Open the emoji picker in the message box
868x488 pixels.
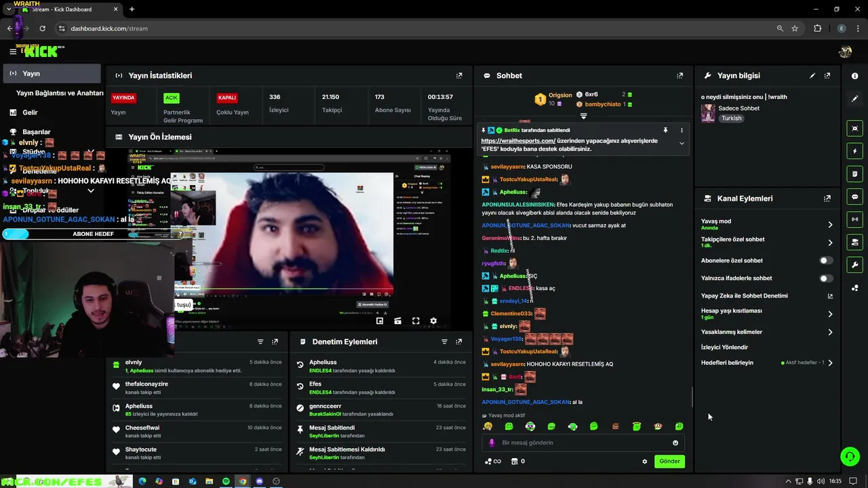(675, 443)
